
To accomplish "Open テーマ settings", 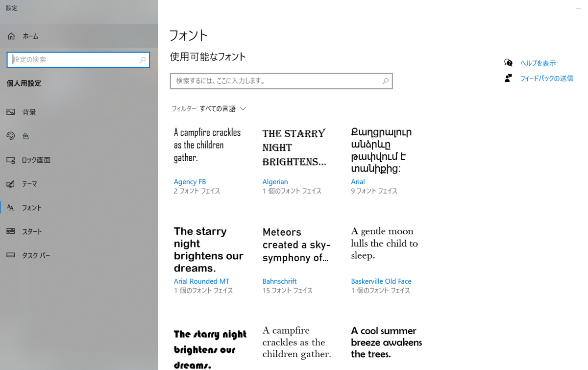I will point(79,184).
